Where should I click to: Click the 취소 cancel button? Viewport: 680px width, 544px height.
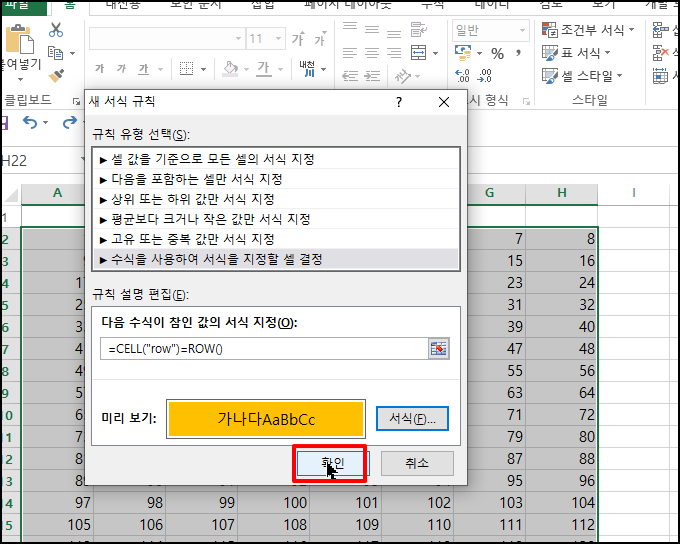point(417,463)
